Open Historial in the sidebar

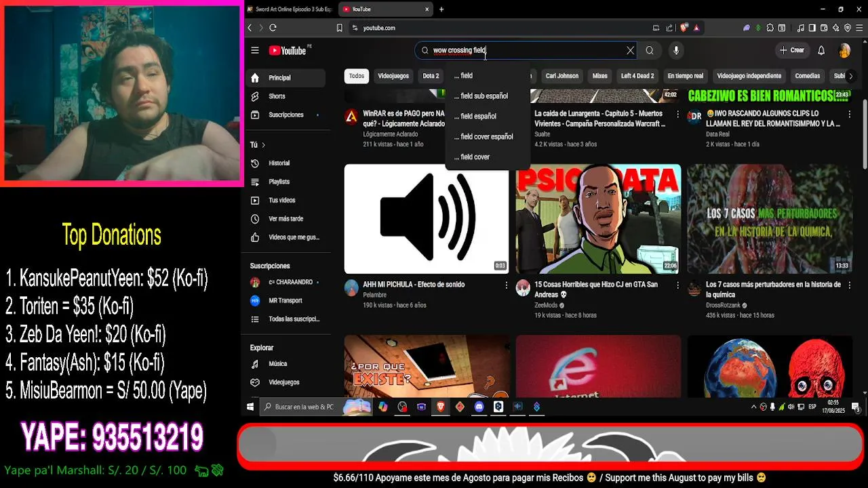[x=285, y=163]
